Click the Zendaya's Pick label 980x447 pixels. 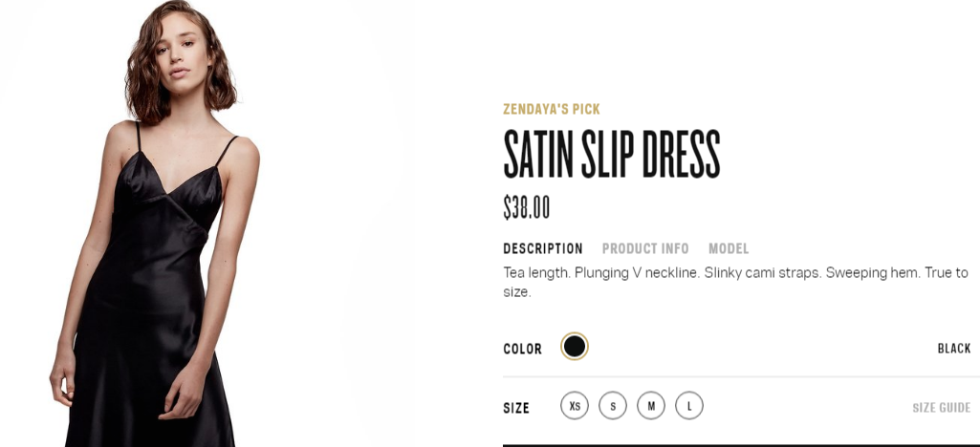[552, 109]
